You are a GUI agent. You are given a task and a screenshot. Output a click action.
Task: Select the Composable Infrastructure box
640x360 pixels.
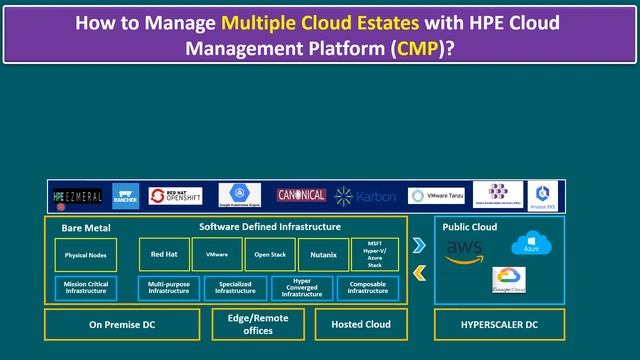368,288
